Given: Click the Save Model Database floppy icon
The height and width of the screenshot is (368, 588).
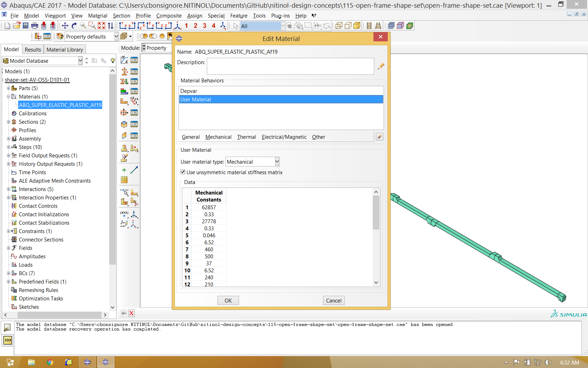Looking at the screenshot, I should 26,26.
